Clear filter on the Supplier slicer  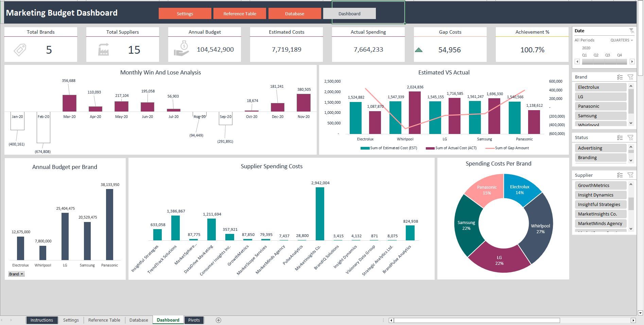(630, 175)
